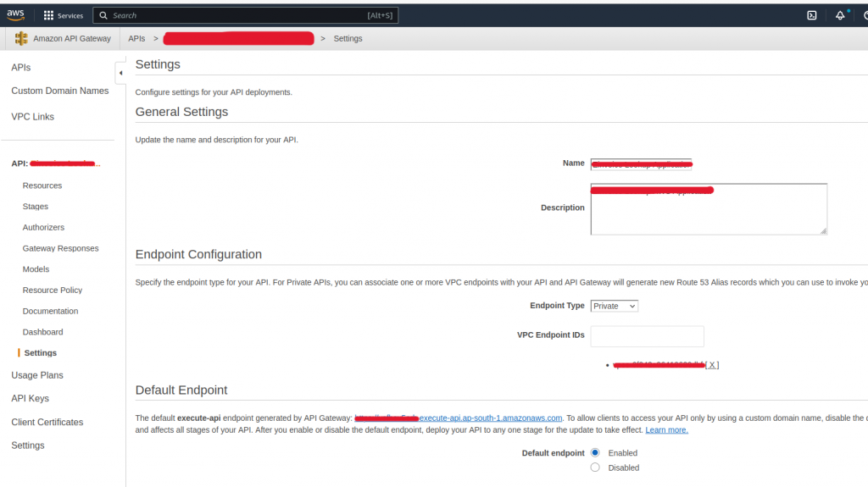
Task: Click the redacted API name breadcrumb
Action: click(x=238, y=38)
